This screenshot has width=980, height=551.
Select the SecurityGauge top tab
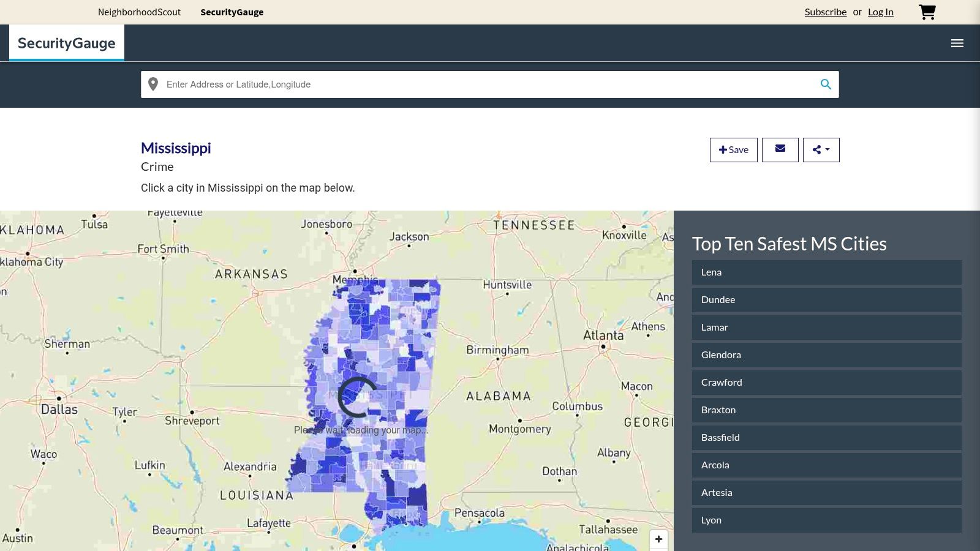point(232,12)
